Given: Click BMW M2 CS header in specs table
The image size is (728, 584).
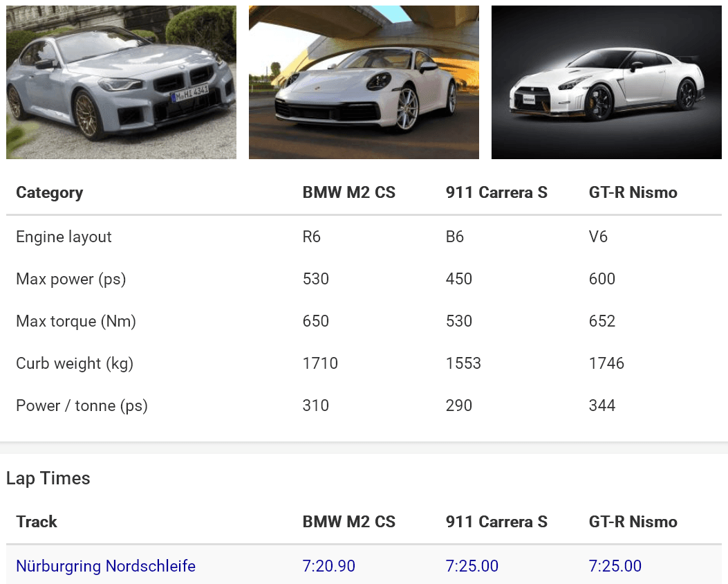Looking at the screenshot, I should click(349, 192).
